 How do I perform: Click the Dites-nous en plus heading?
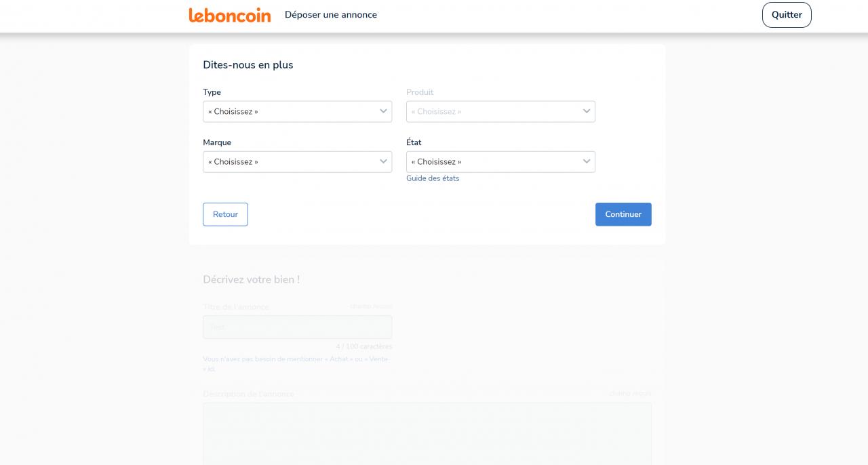pyautogui.click(x=248, y=65)
